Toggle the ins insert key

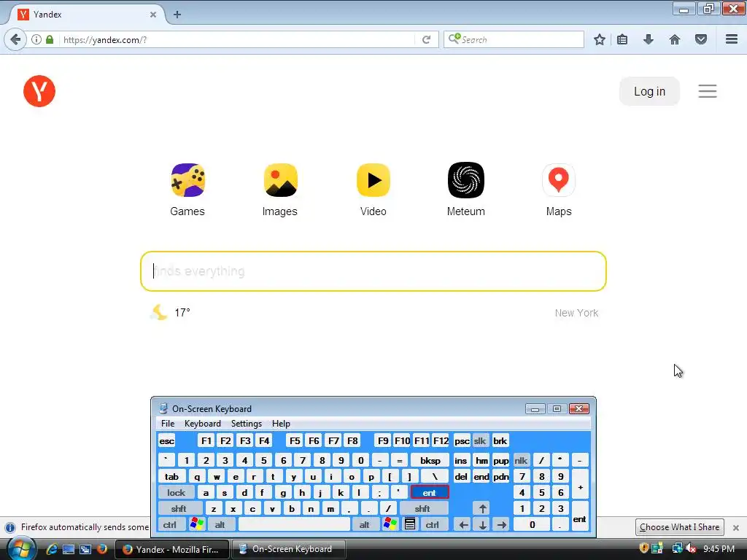(461, 461)
